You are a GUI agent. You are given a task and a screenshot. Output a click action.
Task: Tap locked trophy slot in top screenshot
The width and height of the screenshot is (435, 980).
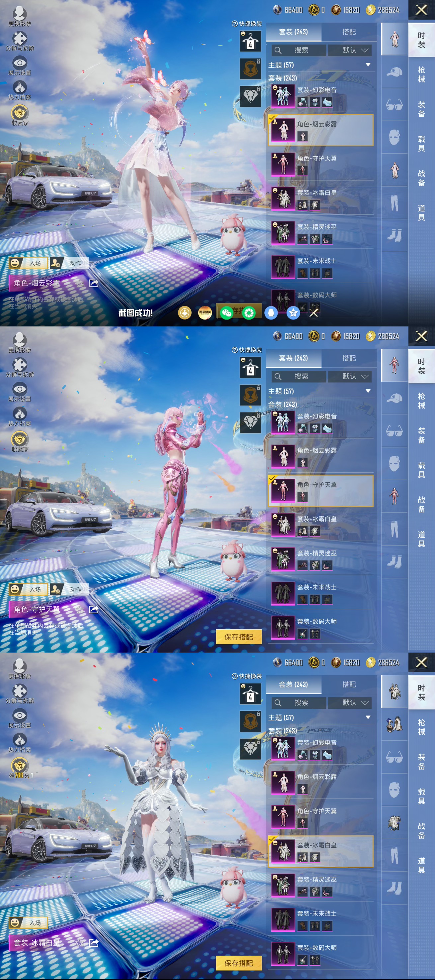(x=250, y=68)
